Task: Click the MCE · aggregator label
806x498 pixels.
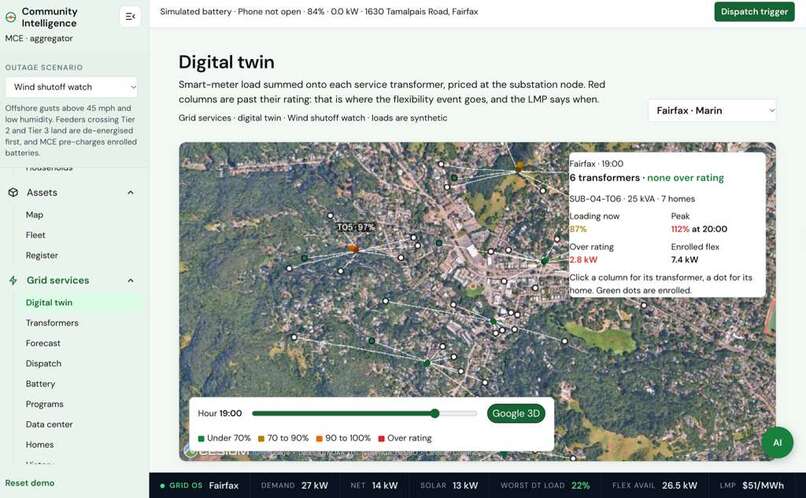Action: tap(39, 39)
